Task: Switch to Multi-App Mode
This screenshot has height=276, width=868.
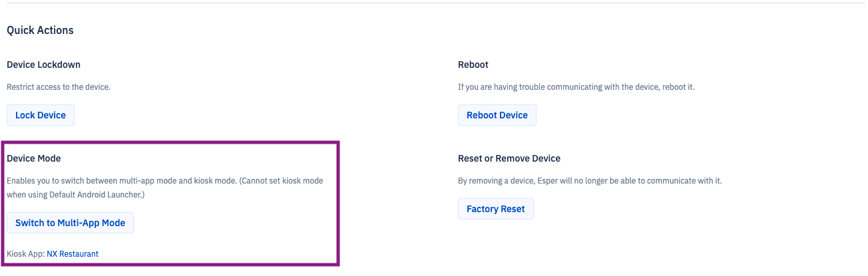Action: [70, 223]
